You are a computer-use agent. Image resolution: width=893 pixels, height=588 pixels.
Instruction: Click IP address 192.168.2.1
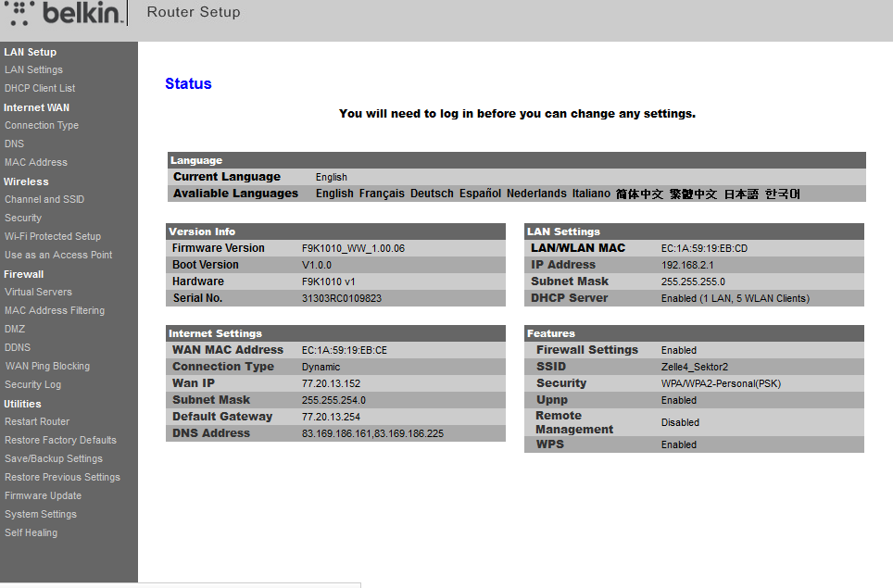pos(687,265)
